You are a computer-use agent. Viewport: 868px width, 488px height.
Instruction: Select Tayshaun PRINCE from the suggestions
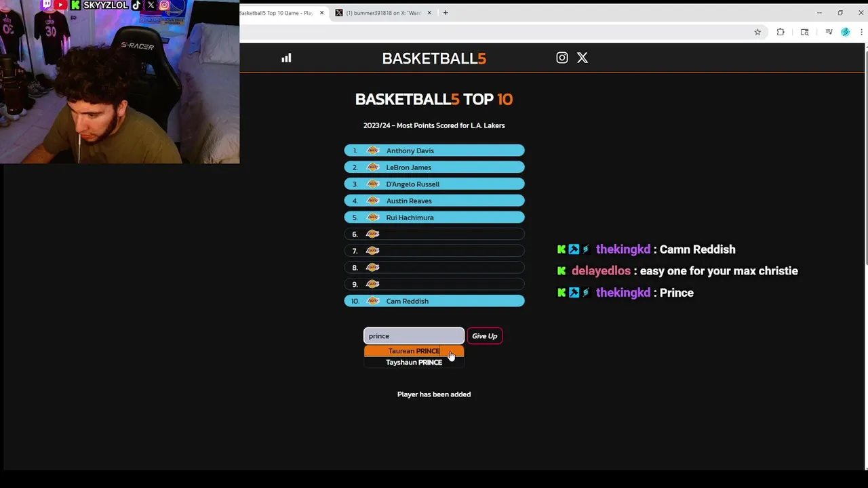click(x=414, y=363)
